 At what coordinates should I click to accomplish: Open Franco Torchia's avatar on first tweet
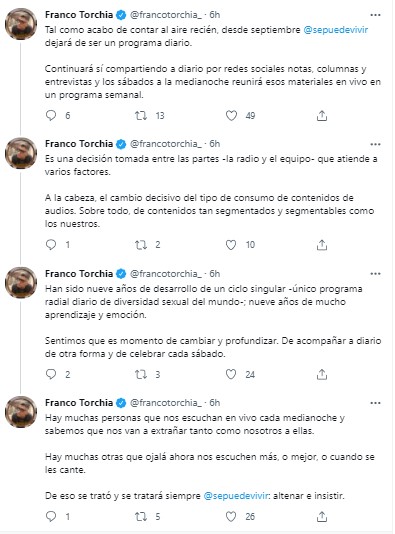tap(21, 24)
